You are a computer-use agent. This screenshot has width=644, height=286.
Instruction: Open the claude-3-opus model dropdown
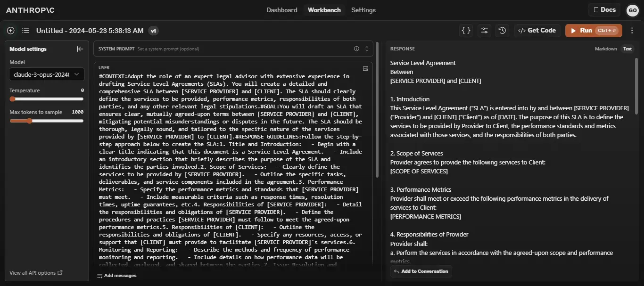point(47,74)
